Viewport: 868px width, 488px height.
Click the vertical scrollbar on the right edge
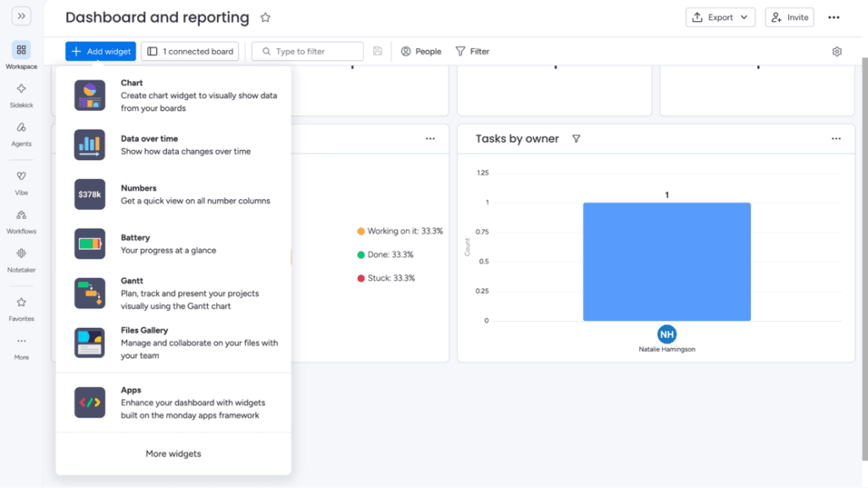pyautogui.click(x=865, y=259)
